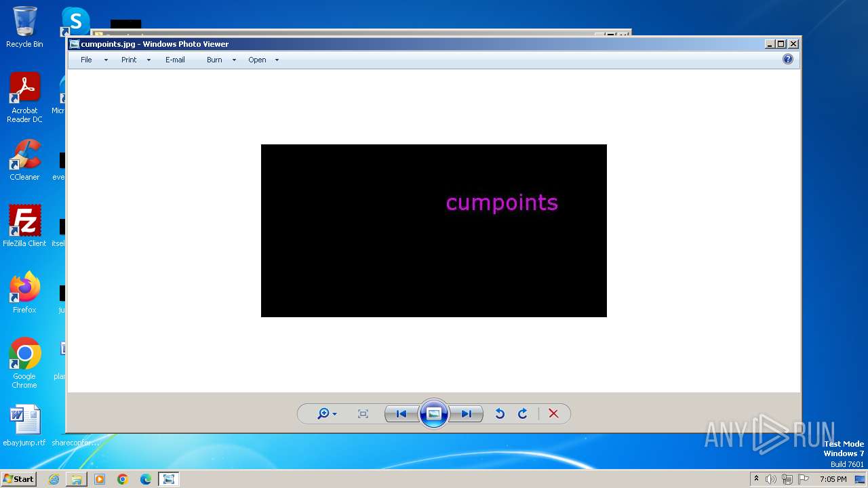
Task: Open the Open menu
Action: [x=257, y=60]
